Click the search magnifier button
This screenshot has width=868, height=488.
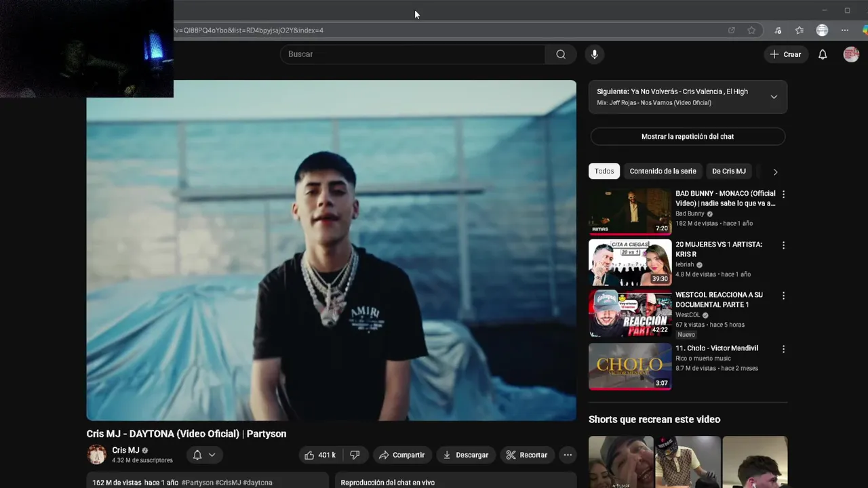(x=561, y=54)
